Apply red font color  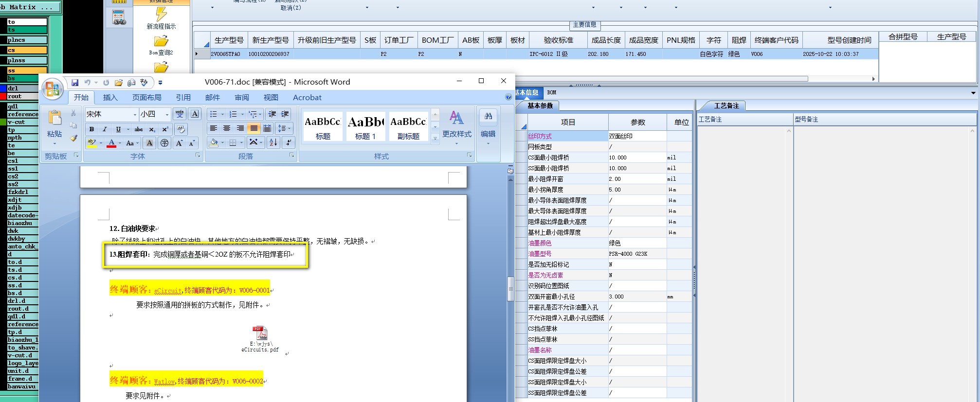coord(111,143)
